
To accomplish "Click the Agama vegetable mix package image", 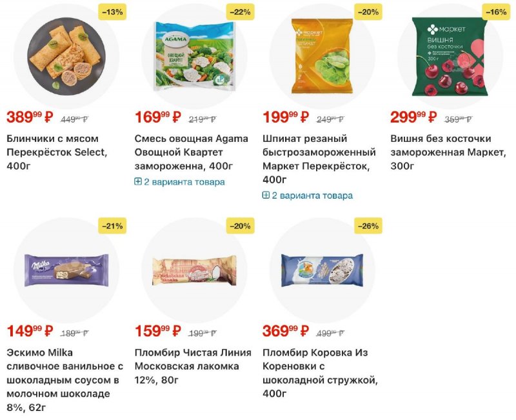I will (193, 56).
